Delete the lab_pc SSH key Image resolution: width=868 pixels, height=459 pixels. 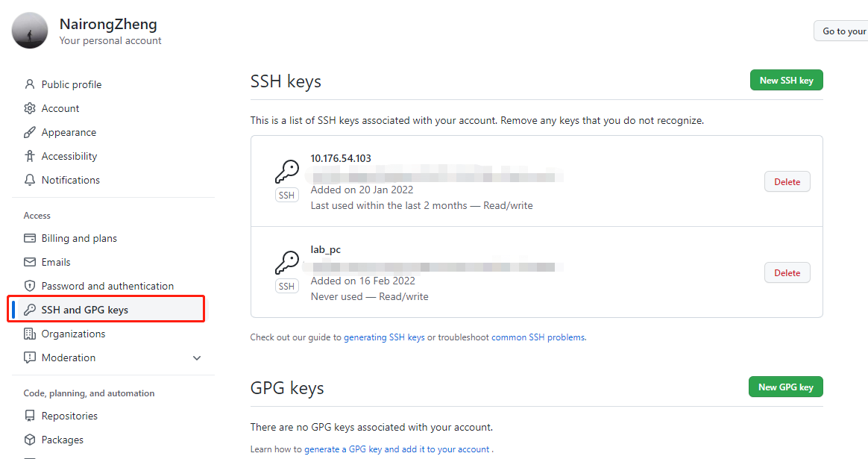pos(787,272)
